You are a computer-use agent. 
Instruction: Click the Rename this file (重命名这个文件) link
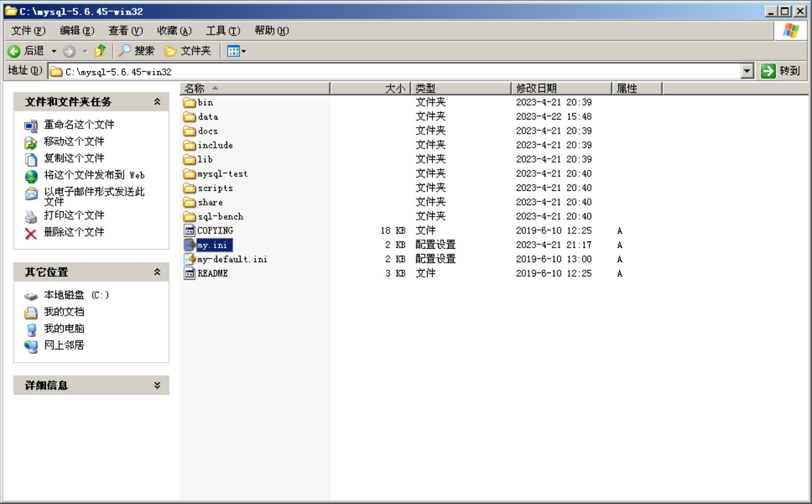point(79,125)
